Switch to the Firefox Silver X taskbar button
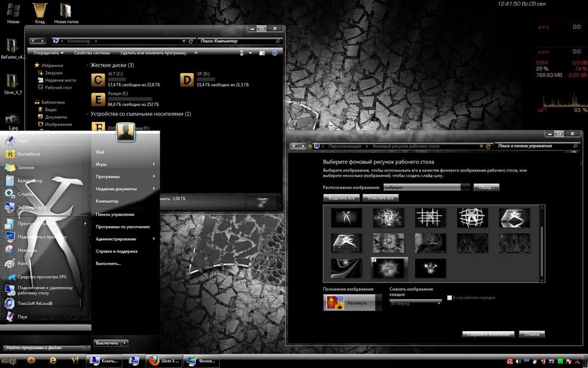The image size is (588, 368). coord(164,361)
